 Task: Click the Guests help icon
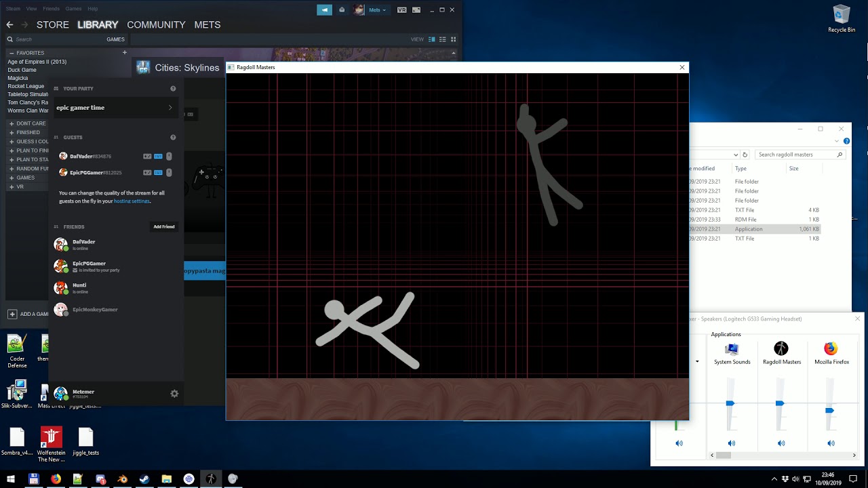tap(173, 138)
